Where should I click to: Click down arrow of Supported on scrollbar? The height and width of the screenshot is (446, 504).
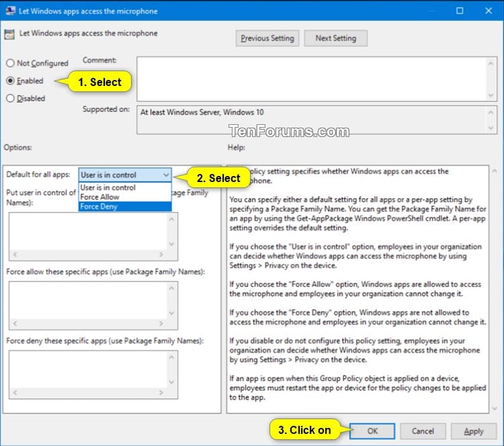tap(491, 128)
